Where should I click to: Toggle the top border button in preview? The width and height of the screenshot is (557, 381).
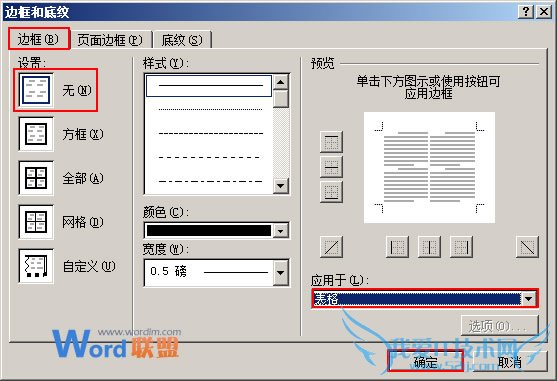331,142
